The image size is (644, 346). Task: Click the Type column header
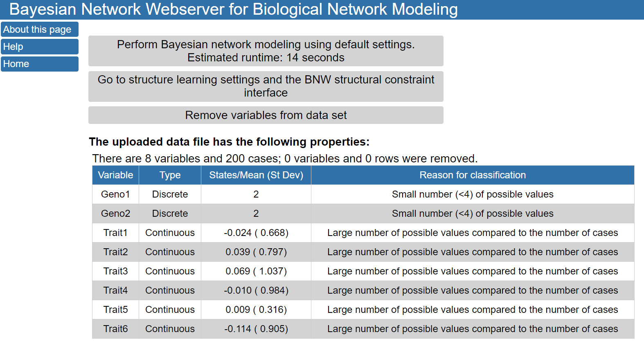point(170,175)
